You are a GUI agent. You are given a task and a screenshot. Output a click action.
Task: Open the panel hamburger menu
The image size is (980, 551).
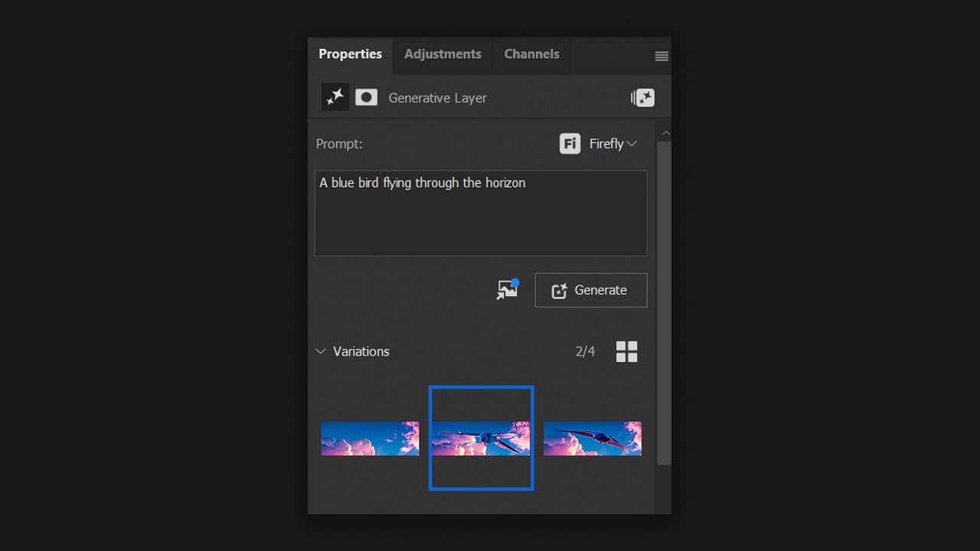(x=661, y=56)
